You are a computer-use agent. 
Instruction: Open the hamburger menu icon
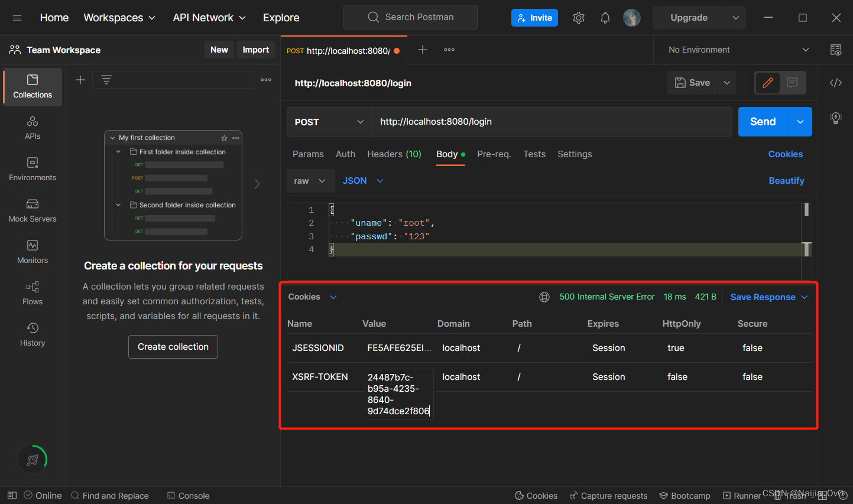(17, 18)
